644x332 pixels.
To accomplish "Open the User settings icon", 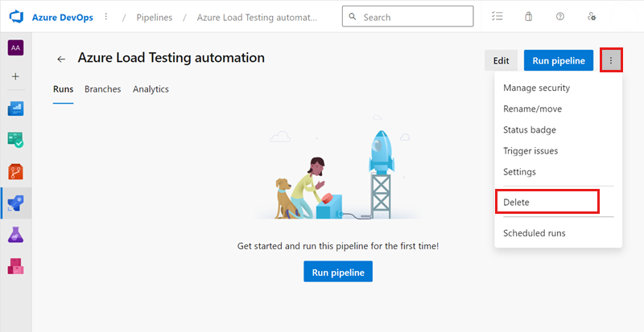I will click(592, 16).
